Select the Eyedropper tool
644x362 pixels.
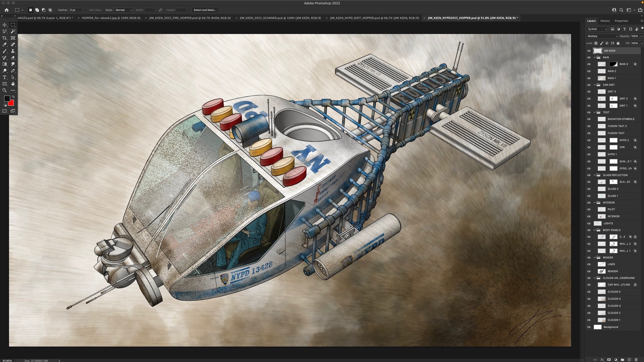click(4, 45)
